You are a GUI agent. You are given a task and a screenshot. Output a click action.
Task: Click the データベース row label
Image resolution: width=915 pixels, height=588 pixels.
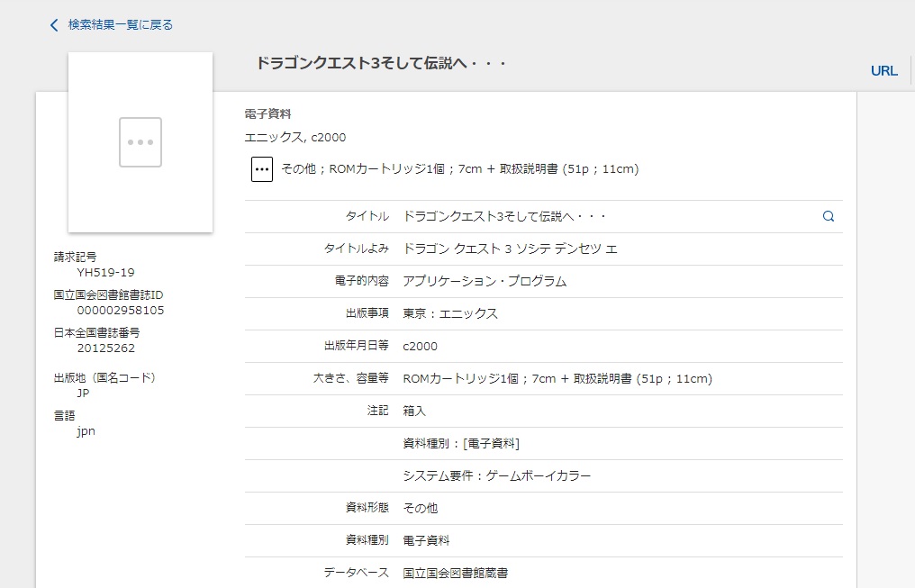(357, 573)
